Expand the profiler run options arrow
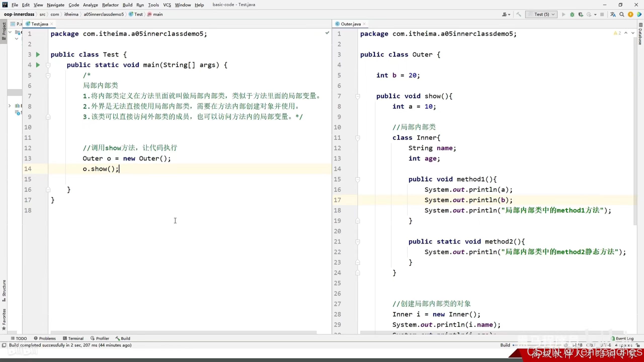The height and width of the screenshot is (362, 644). point(595,15)
